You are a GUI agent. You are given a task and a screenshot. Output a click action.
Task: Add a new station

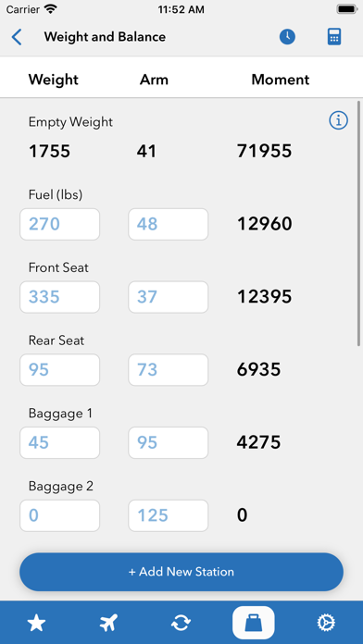pyautogui.click(x=181, y=572)
